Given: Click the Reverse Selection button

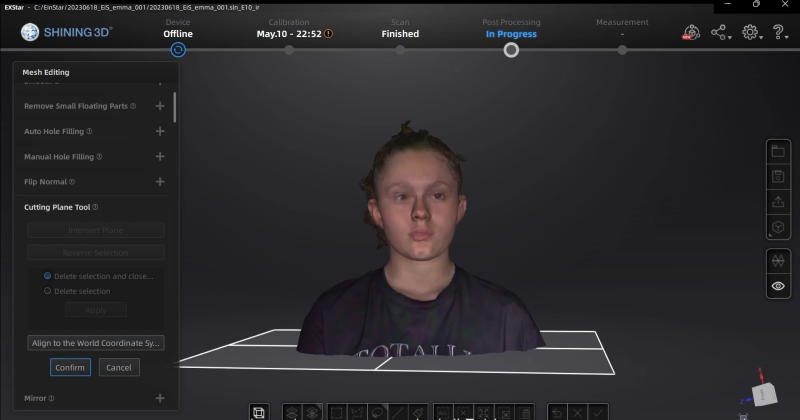Looking at the screenshot, I should pyautogui.click(x=96, y=253).
